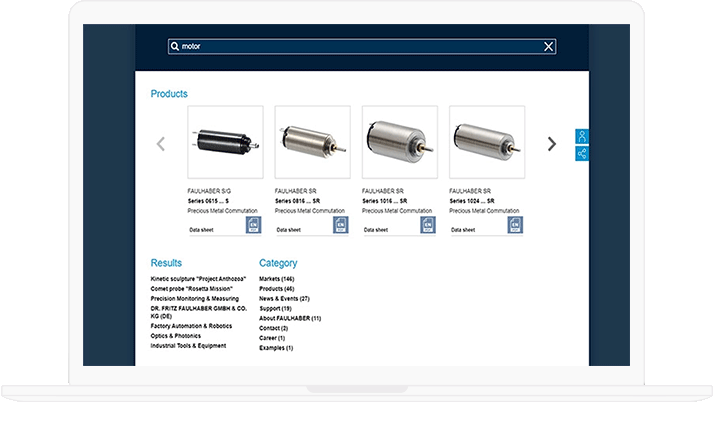Click 'Data sheet' label under Series 1024 SR

coord(463,230)
